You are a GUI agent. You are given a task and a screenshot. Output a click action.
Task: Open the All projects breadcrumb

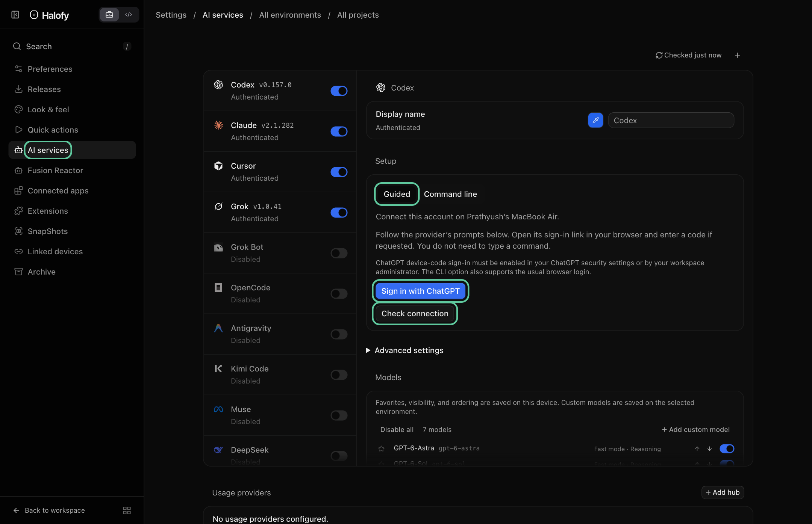(358, 15)
